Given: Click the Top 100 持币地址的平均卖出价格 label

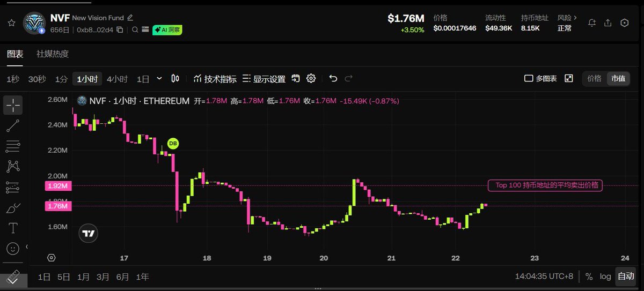Looking at the screenshot, I should click(545, 185).
